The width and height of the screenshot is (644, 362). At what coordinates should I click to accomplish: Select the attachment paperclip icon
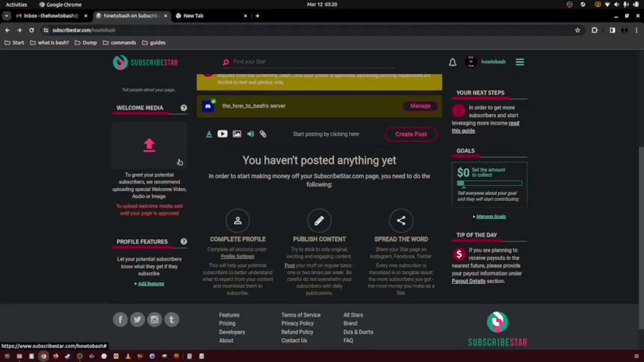(263, 134)
